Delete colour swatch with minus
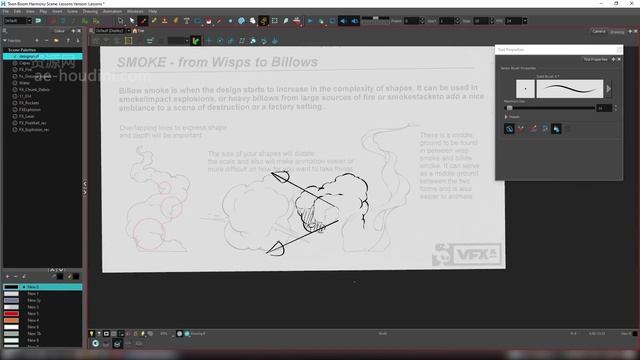The height and width of the screenshot is (360, 640). [x=16, y=277]
